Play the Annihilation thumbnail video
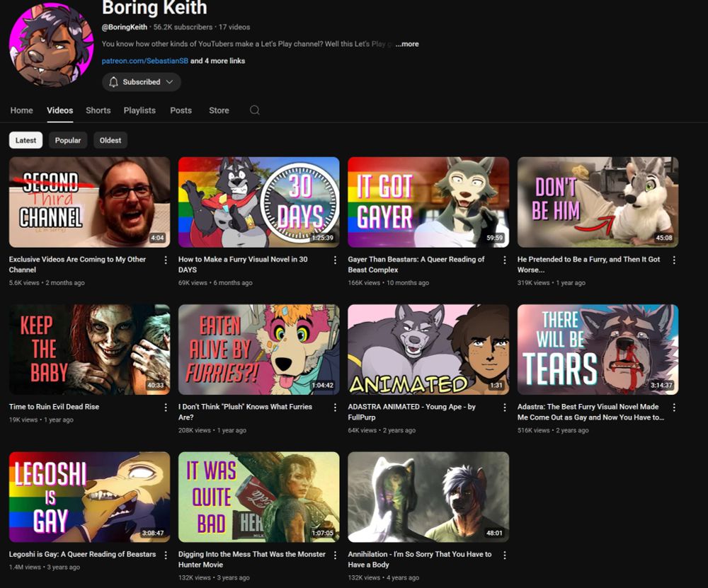 tap(428, 497)
